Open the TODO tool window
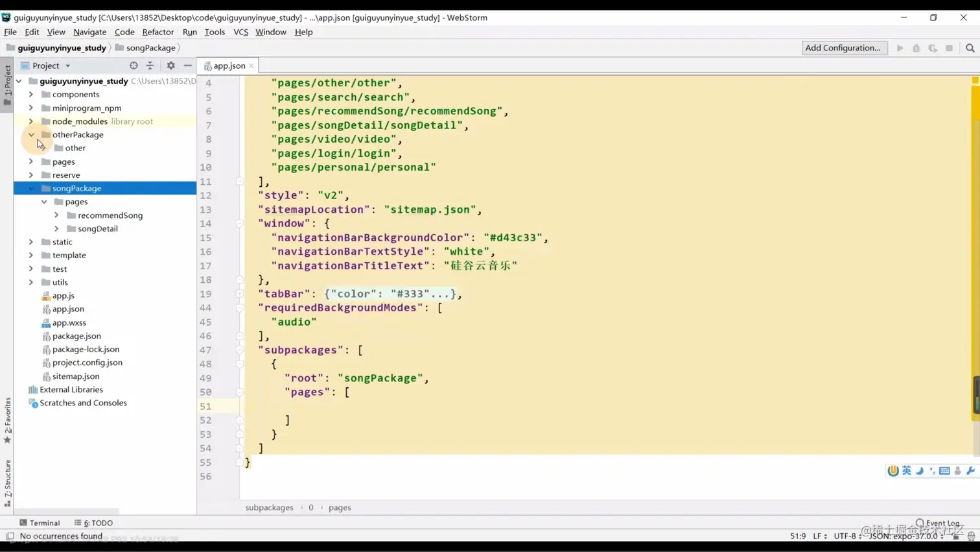The height and width of the screenshot is (552, 980). coord(94,523)
